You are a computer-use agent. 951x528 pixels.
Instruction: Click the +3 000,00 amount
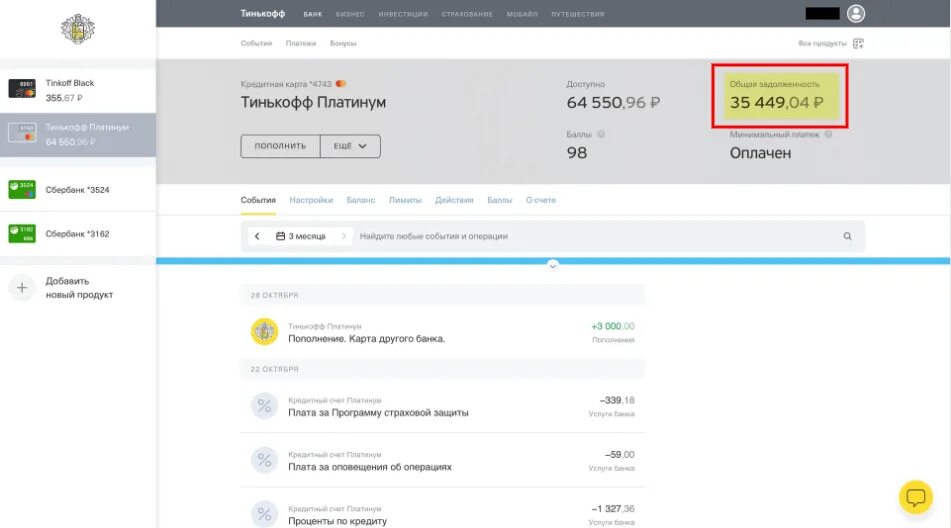pos(613,326)
